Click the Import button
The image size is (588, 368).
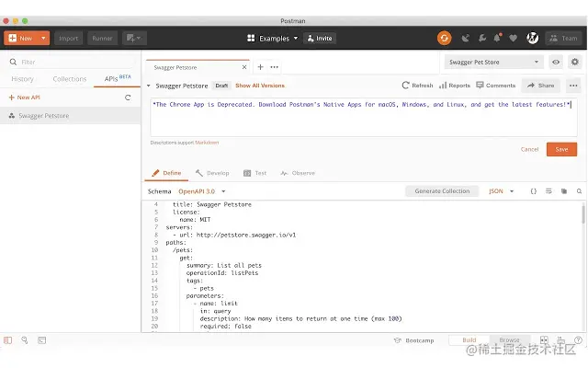68,38
